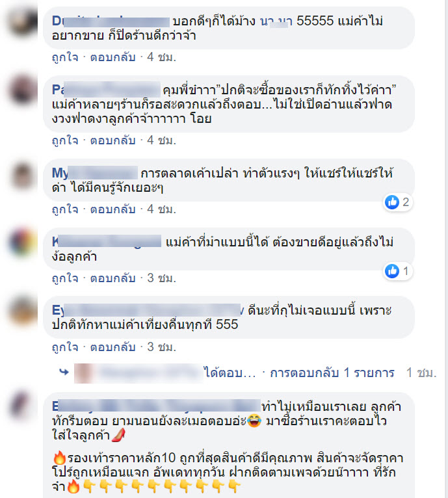The image size is (448, 498).
Task: Click ตอบกลับ under the first comment
Action: [112, 57]
